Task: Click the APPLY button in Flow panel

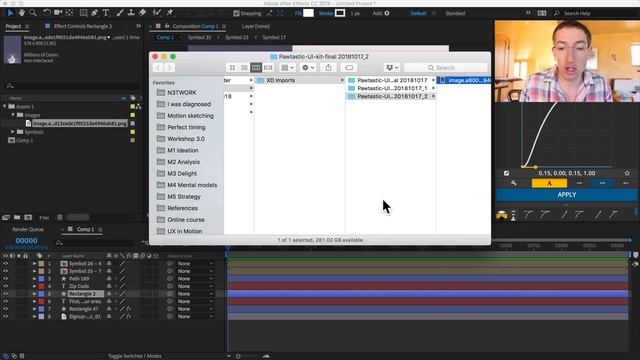Action: [x=567, y=195]
